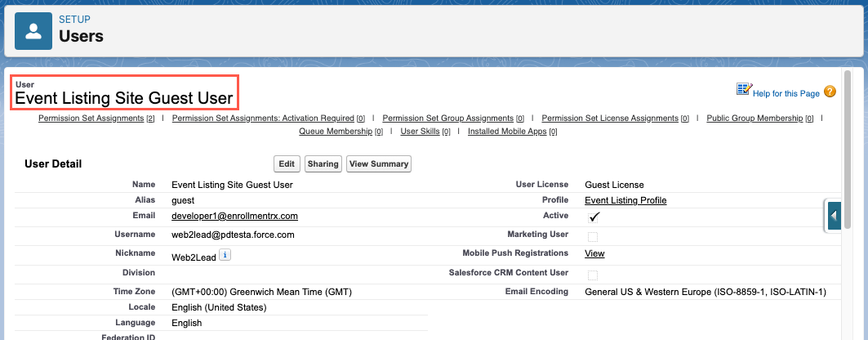The height and width of the screenshot is (340, 868).
Task: Toggle Salesforce CRM Content User checkbox
Action: (x=593, y=275)
